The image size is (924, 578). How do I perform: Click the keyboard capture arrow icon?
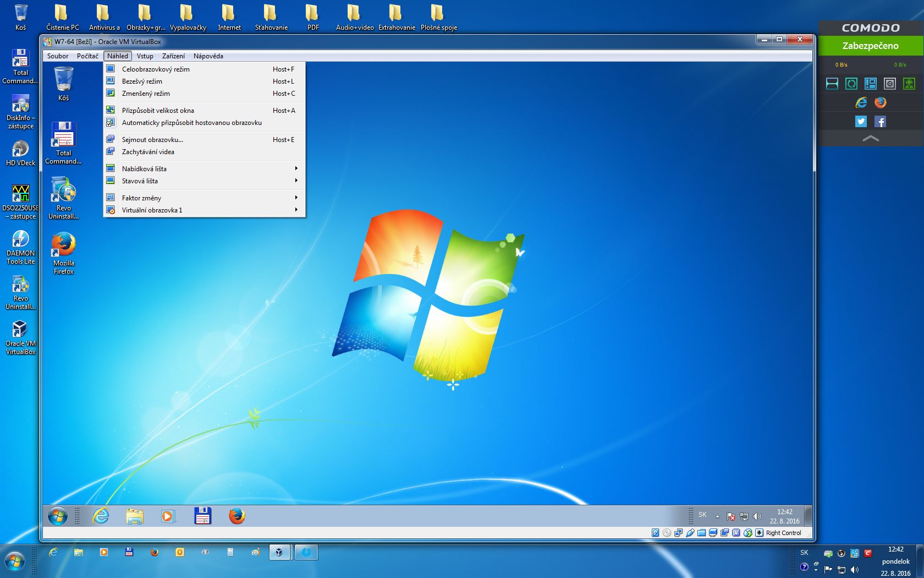[x=759, y=532]
